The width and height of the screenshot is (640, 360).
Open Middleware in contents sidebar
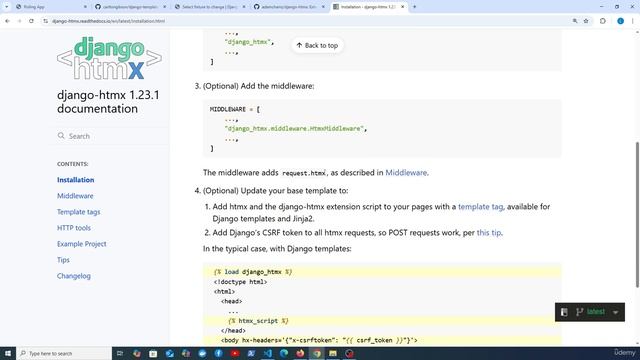coord(75,196)
